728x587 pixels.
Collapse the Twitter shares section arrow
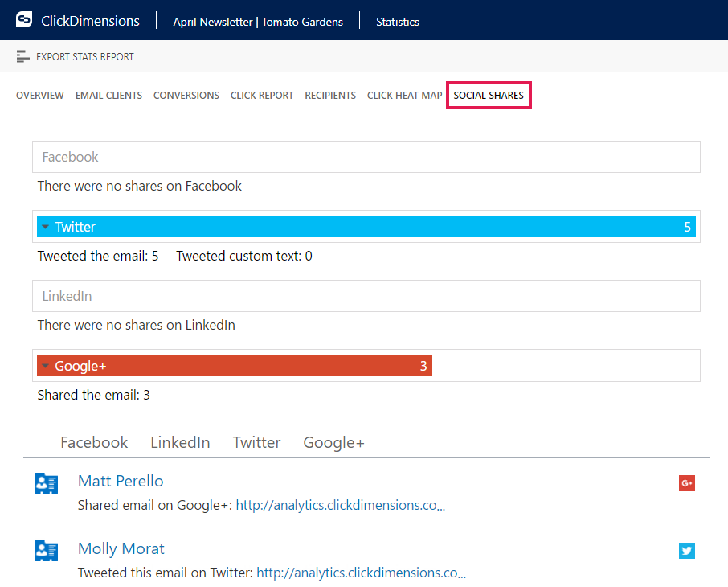(x=45, y=227)
